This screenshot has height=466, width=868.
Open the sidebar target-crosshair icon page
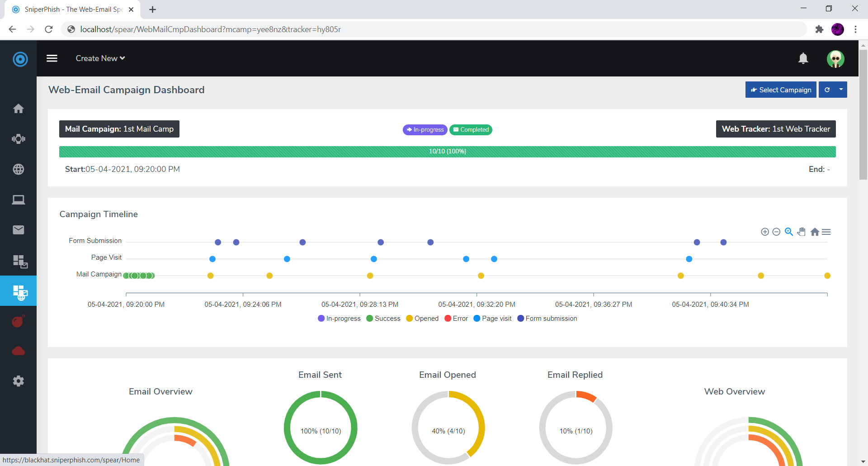click(19, 139)
